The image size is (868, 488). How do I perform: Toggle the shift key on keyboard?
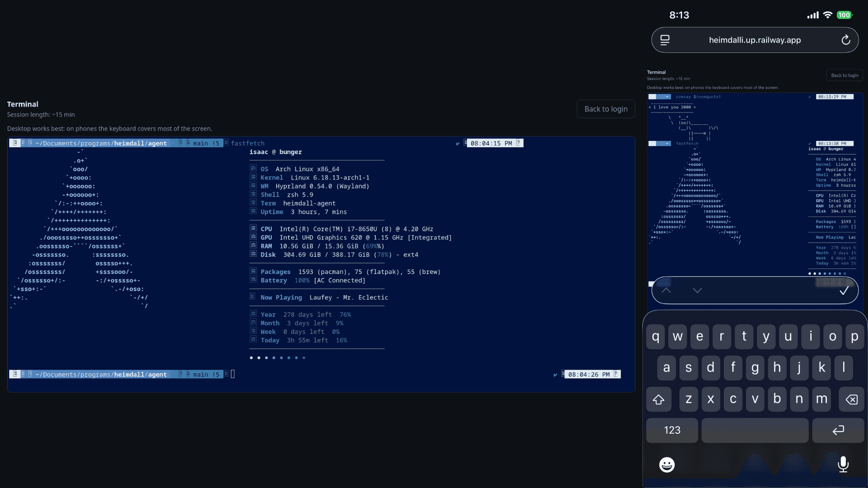[659, 399]
